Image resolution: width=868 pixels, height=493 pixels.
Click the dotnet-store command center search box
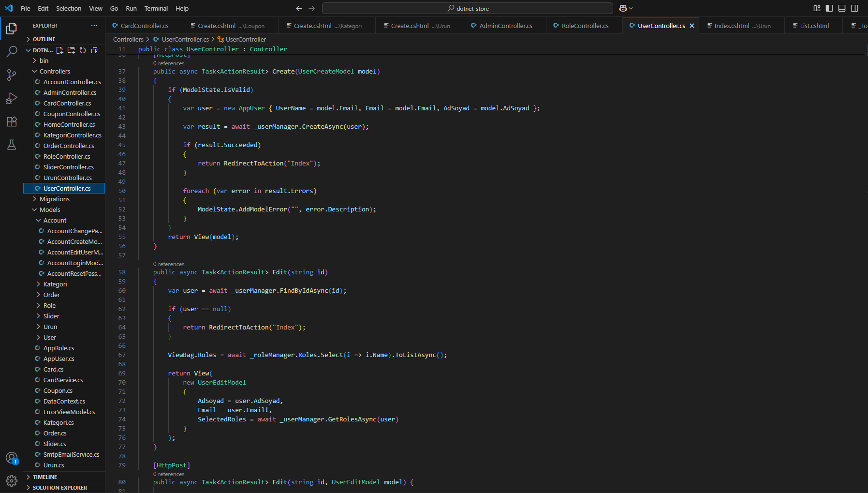click(x=468, y=8)
